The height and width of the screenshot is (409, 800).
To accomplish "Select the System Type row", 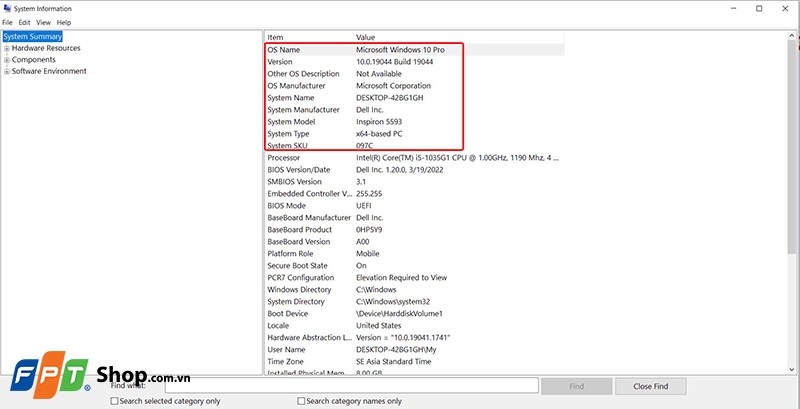I will (414, 134).
